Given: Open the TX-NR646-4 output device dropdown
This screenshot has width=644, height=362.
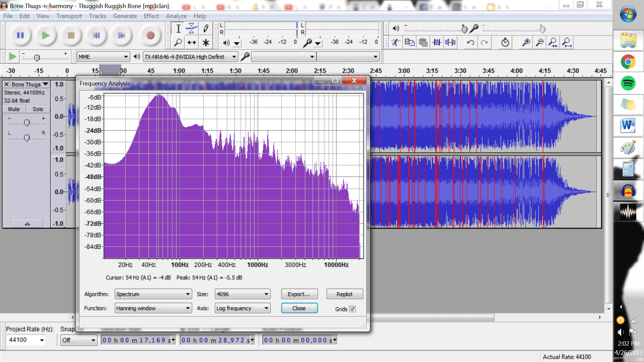Looking at the screenshot, I should (x=191, y=57).
